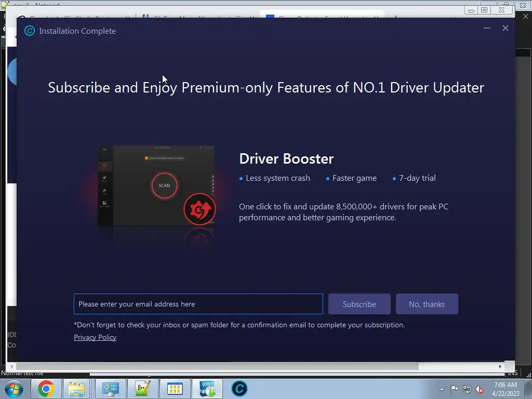
Task: Click the 7-day trial bullet text
Action: point(417,178)
